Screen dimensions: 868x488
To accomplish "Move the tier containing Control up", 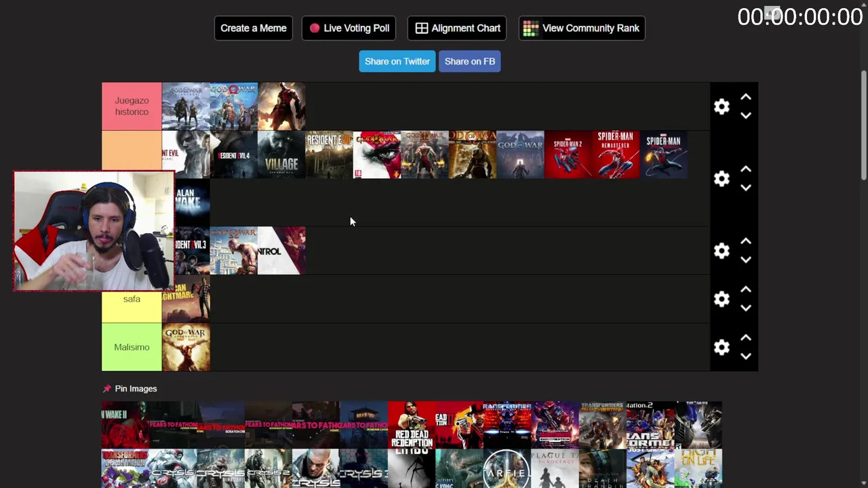I will (746, 242).
